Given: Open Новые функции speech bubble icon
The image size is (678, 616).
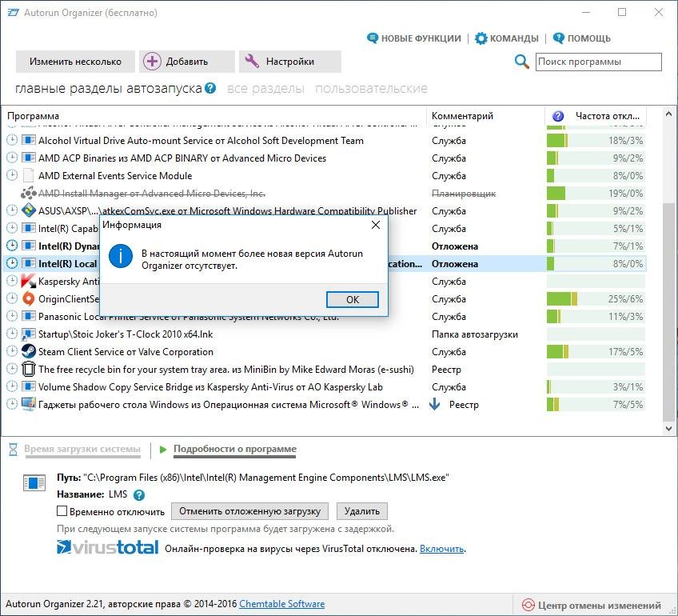Looking at the screenshot, I should (373, 38).
